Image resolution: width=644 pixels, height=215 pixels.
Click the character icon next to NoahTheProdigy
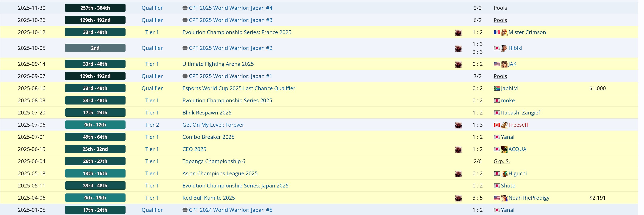pos(504,198)
